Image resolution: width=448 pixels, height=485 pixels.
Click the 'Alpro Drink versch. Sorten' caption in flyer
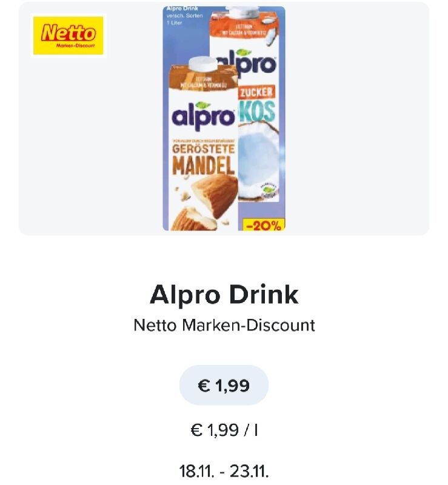click(184, 16)
